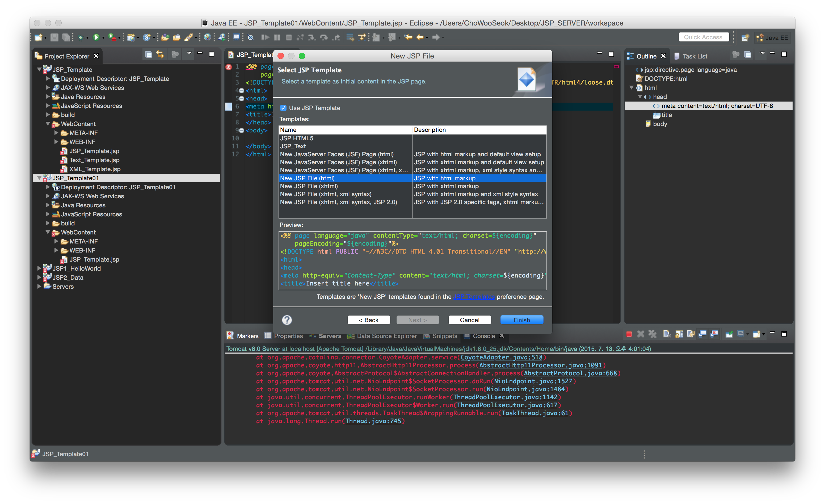Expand the JSP1_HelloWorld project
825x504 pixels.
39,268
